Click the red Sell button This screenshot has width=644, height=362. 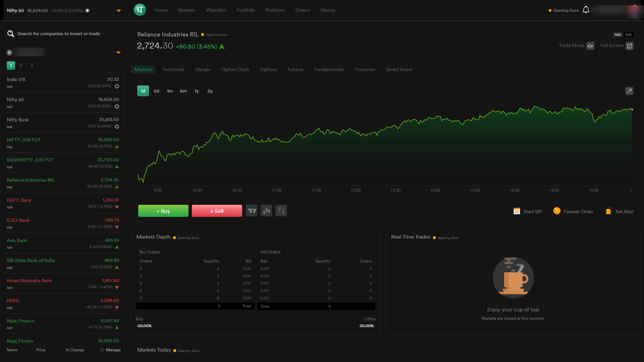pyautogui.click(x=217, y=211)
